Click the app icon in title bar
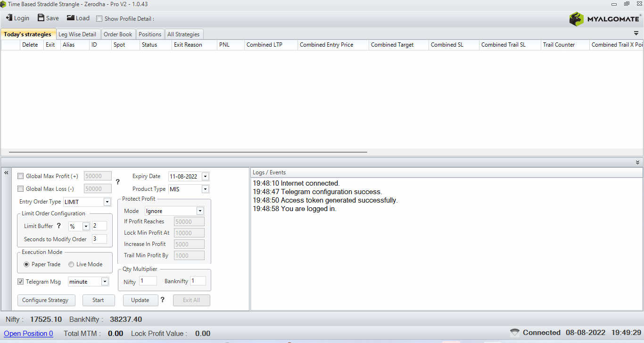The image size is (644, 343). (3, 4)
